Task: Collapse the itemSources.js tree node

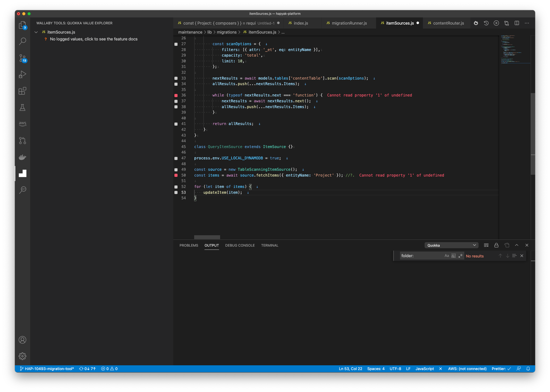Action: 36,32
